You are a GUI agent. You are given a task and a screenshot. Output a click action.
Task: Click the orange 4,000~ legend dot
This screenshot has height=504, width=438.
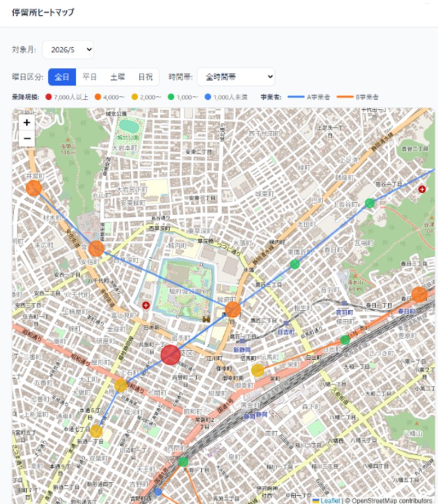(98, 97)
